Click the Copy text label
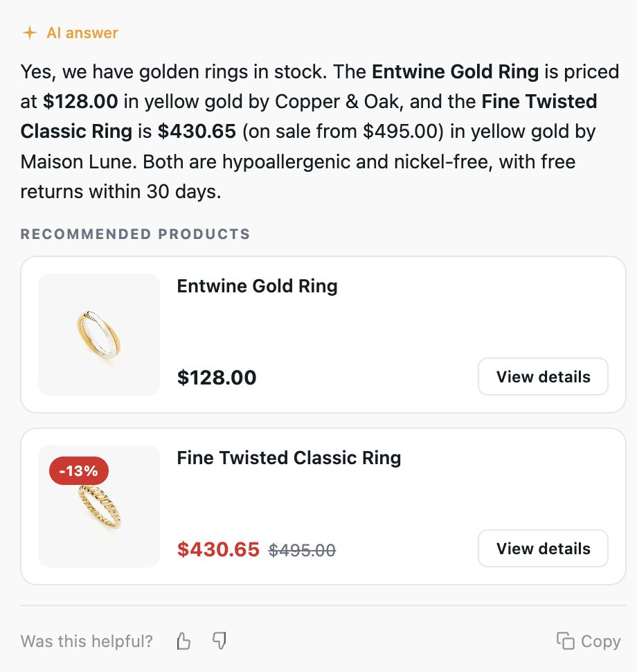 pos(600,642)
